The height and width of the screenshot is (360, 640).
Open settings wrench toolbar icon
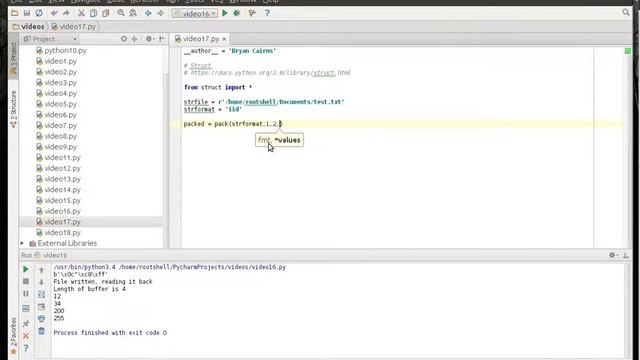point(252,13)
